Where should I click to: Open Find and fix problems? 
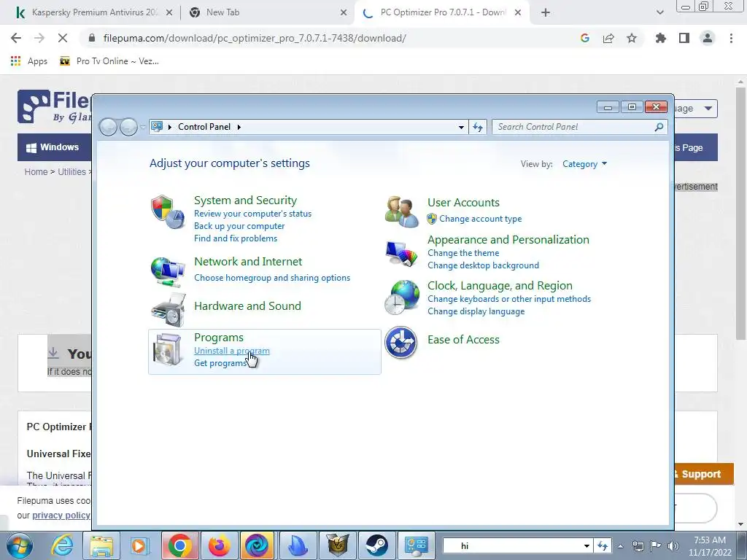tap(236, 238)
